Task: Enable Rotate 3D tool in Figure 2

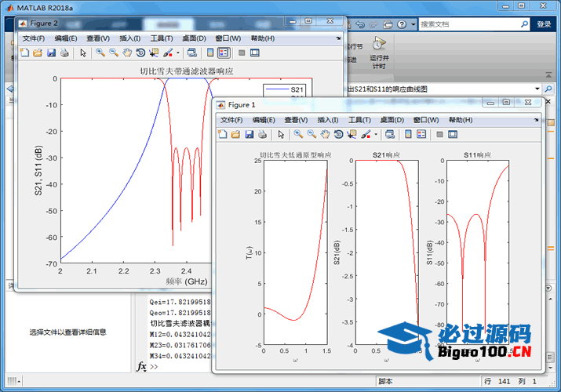Action: click(140, 53)
